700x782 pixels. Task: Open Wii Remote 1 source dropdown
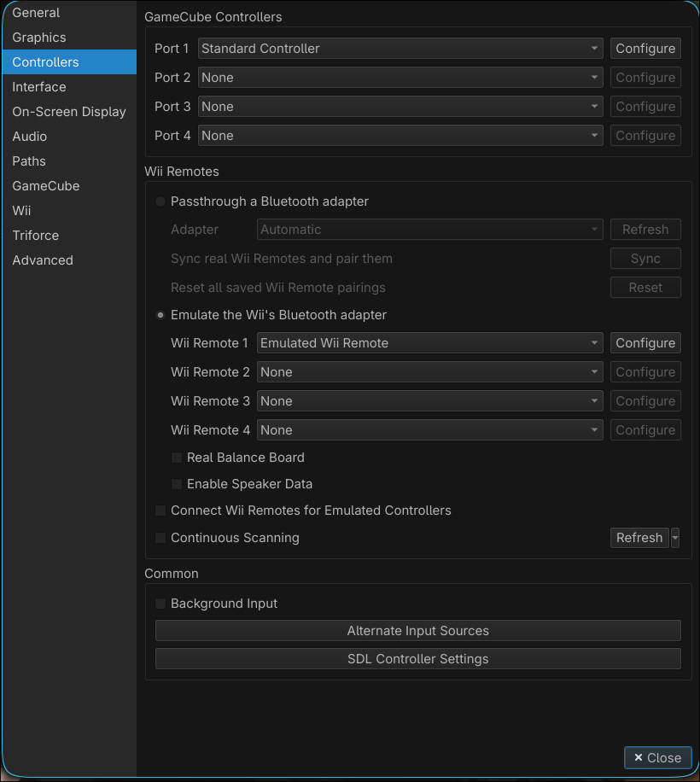coord(429,343)
